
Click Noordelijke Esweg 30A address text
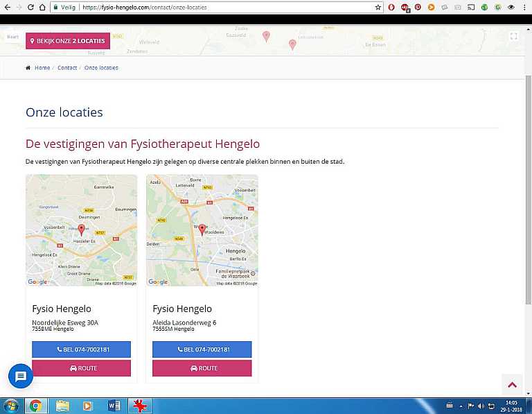(x=65, y=322)
